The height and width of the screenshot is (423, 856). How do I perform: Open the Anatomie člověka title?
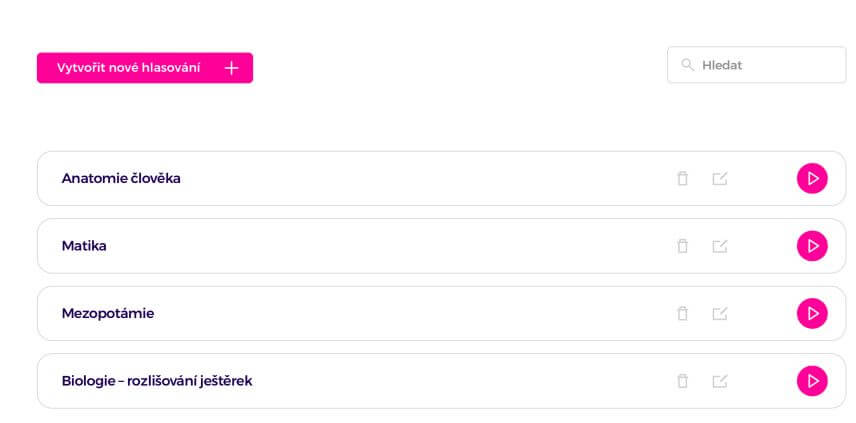click(x=121, y=178)
